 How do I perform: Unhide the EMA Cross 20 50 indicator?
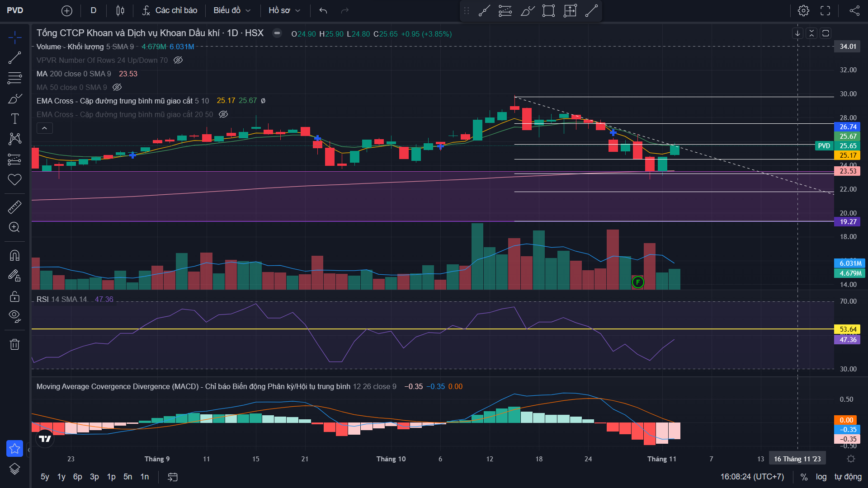tap(223, 114)
